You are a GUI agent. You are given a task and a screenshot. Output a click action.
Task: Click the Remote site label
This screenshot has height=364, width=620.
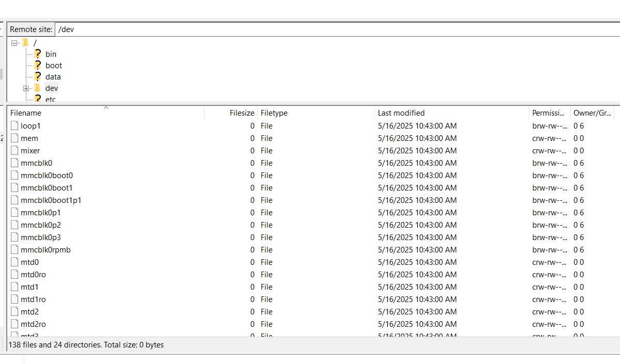(31, 29)
